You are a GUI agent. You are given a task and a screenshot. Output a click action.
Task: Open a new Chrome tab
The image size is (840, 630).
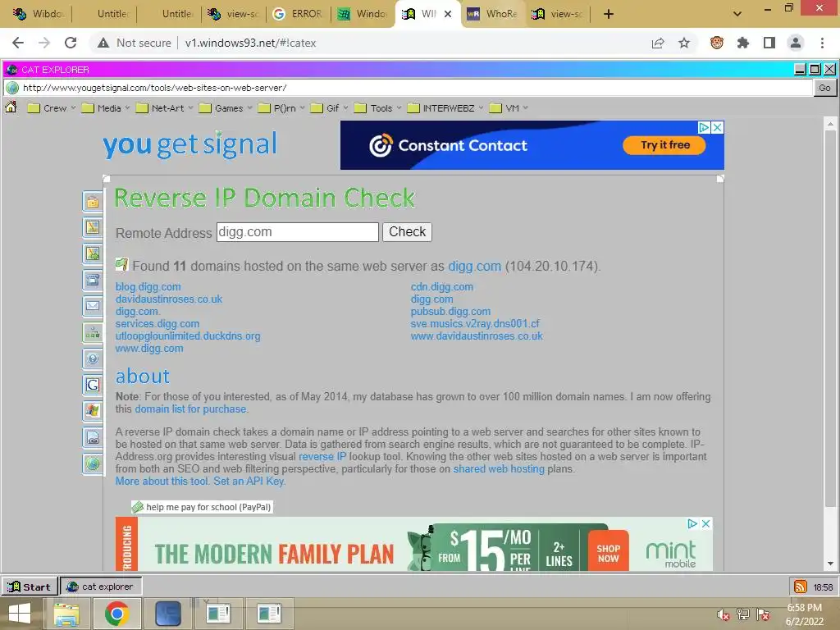point(609,14)
